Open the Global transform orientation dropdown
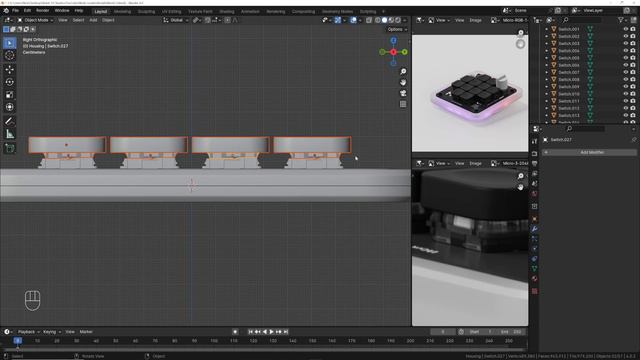Viewport: 640px width, 360px height. (x=176, y=20)
